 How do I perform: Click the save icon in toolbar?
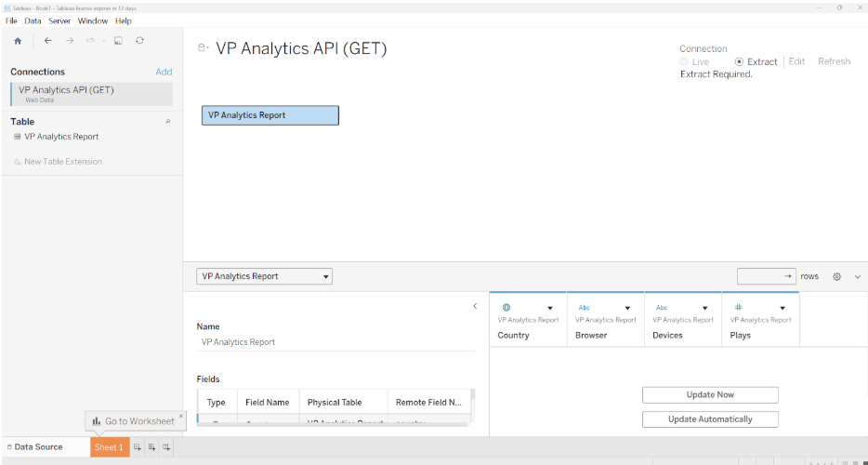tap(118, 41)
